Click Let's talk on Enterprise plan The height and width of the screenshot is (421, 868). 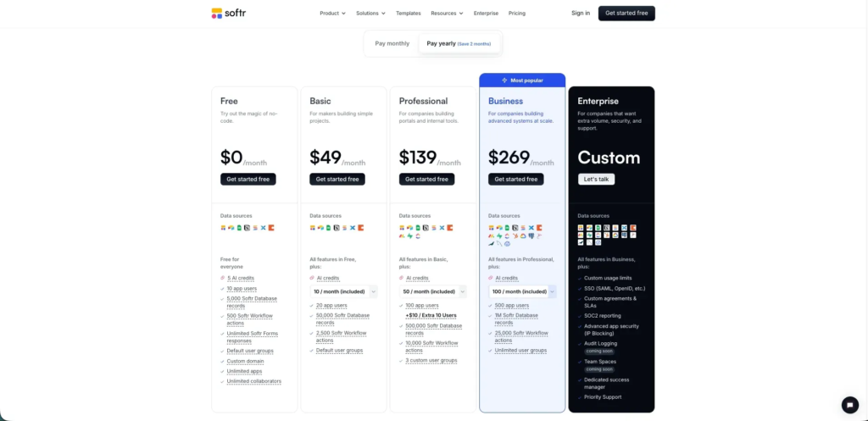point(596,180)
